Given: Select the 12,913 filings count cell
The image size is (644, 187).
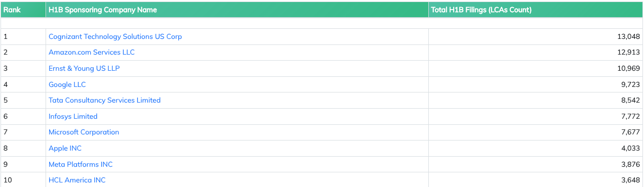Looking at the screenshot, I should click(x=536, y=53).
